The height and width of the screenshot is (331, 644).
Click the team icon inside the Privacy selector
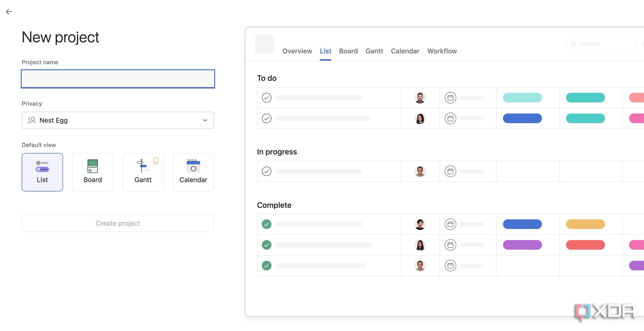tap(32, 120)
